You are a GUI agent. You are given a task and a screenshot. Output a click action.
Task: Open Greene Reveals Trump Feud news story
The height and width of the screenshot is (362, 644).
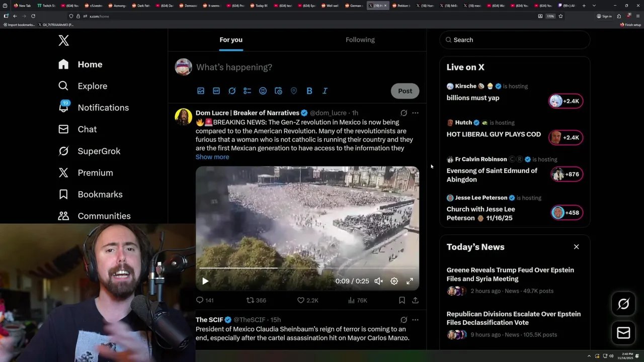coord(510,275)
